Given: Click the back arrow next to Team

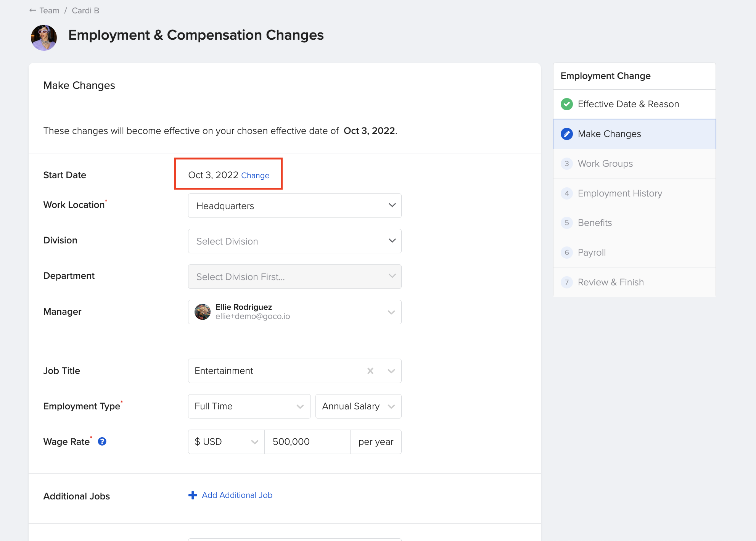Looking at the screenshot, I should pos(32,10).
